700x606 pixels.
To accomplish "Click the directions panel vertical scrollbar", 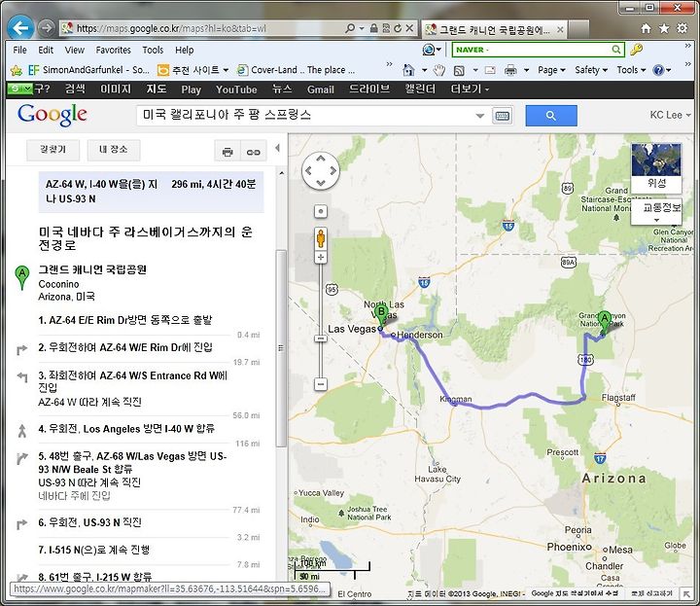I will click(x=281, y=348).
